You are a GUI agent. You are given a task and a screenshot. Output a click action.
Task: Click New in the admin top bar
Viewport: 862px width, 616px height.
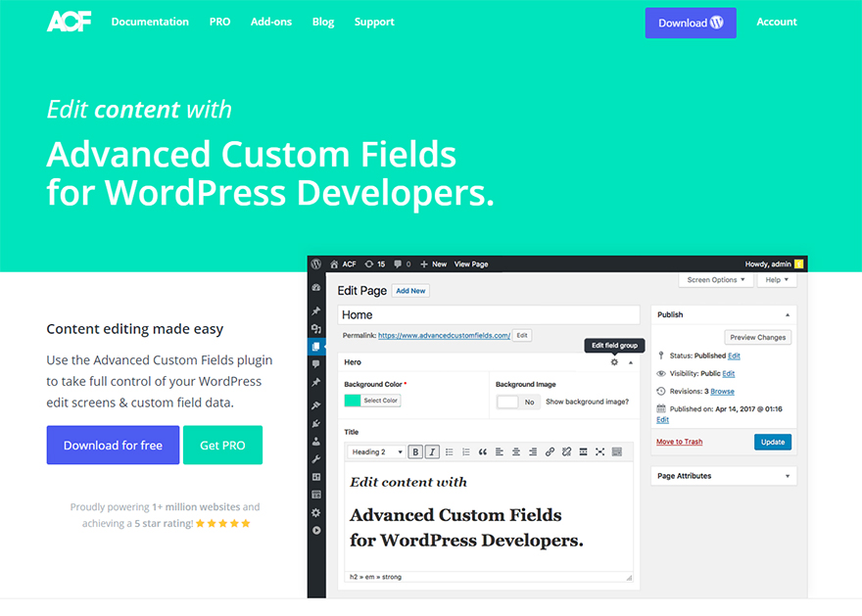(434, 263)
